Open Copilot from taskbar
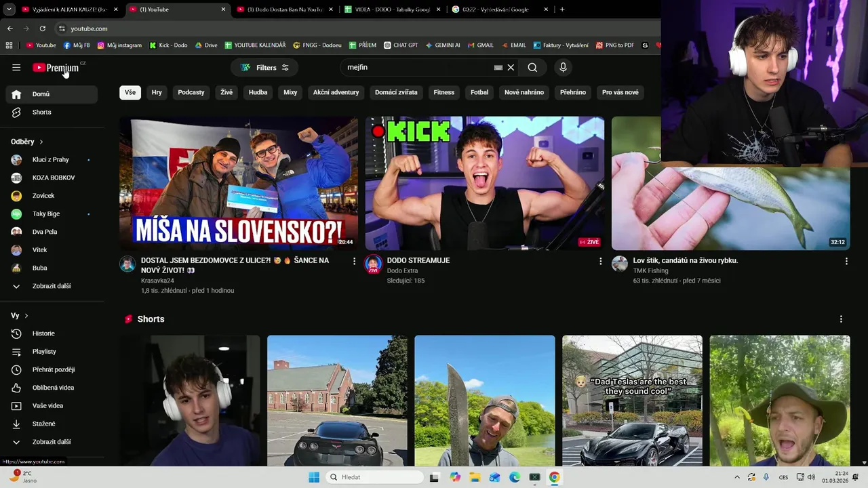The image size is (868, 488). click(455, 477)
